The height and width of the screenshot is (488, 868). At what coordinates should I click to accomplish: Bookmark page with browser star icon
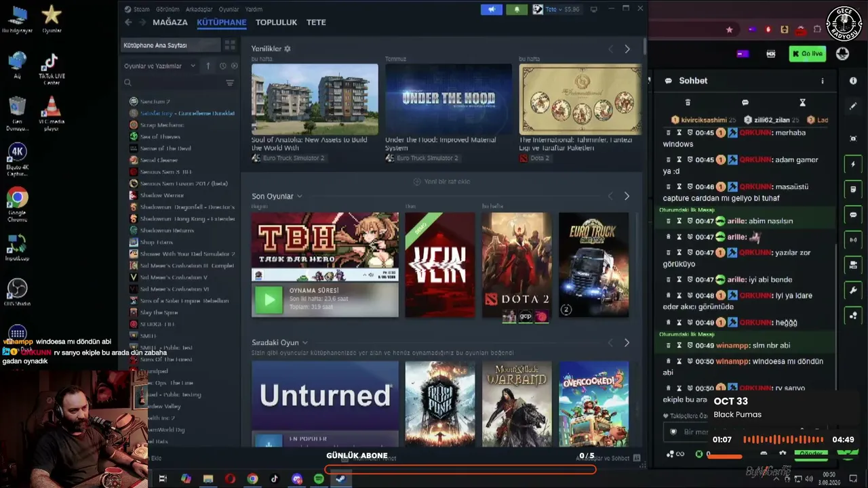pyautogui.click(x=730, y=30)
